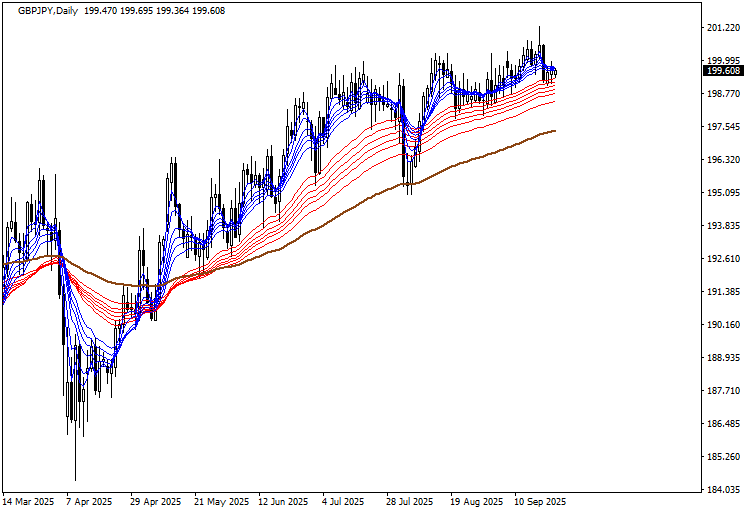Select the 7 Apr 2025 date label
The height and width of the screenshot is (513, 747).
point(88,501)
